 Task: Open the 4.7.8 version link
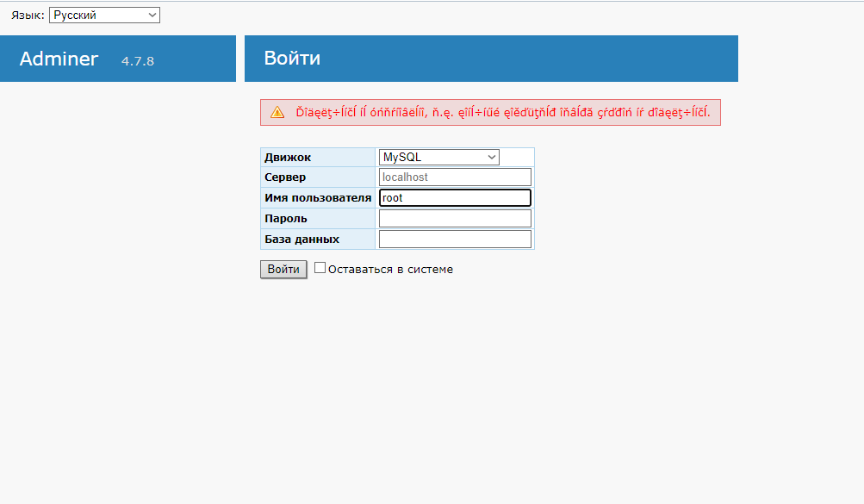point(138,61)
